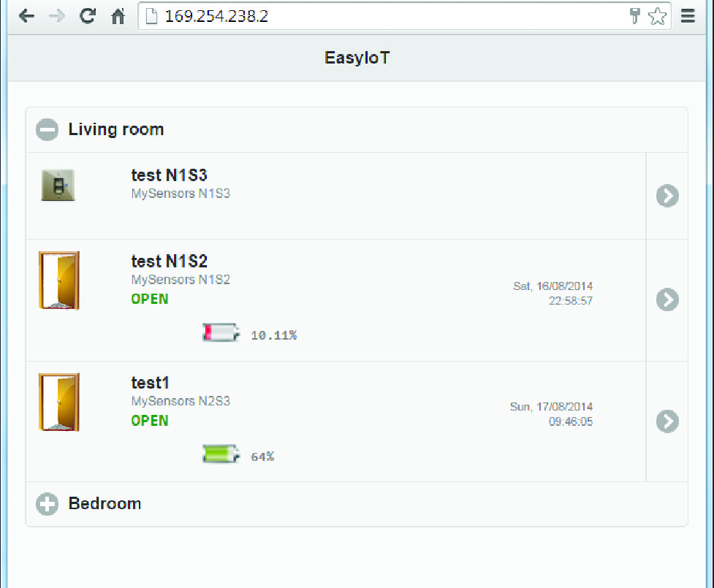The image size is (714, 588).
Task: Click the 10.11% battery value
Action: coord(273,335)
